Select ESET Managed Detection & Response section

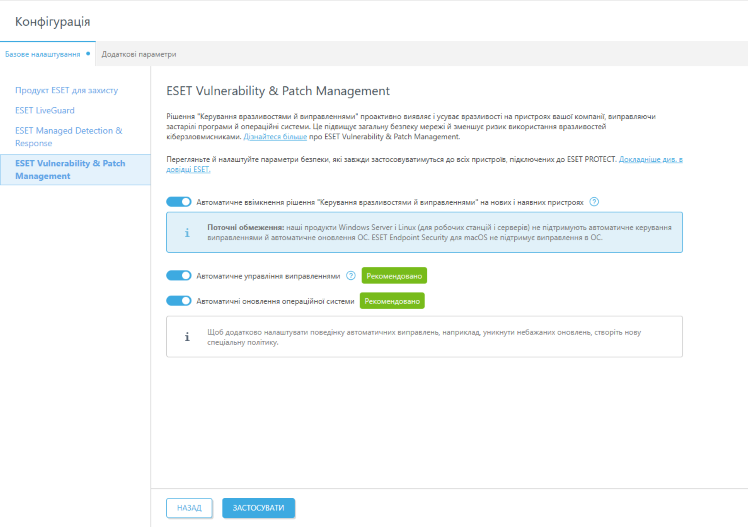69,136
